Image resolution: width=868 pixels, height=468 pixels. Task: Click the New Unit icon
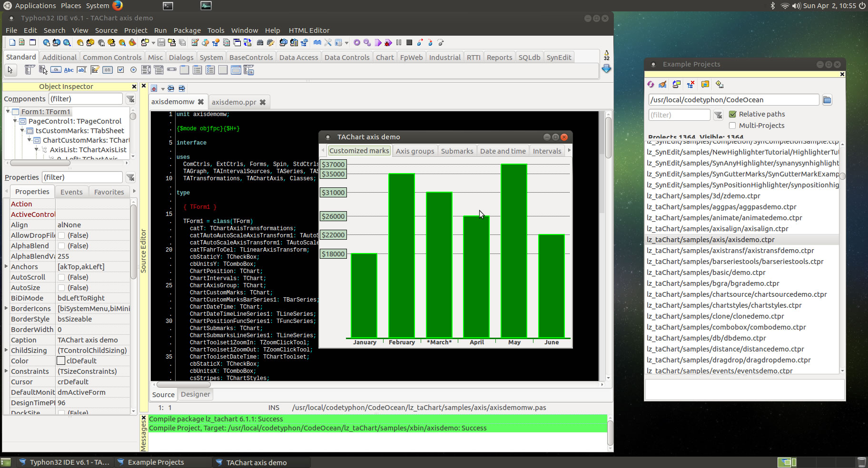(x=22, y=42)
